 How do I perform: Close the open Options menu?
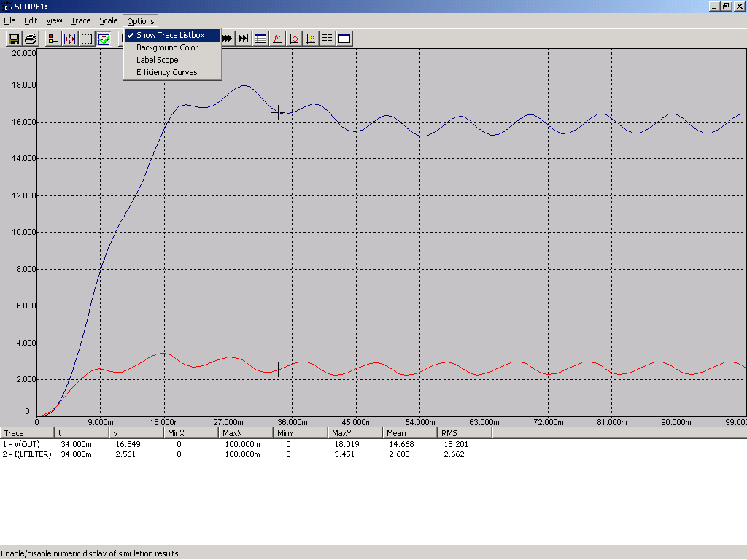pos(141,21)
